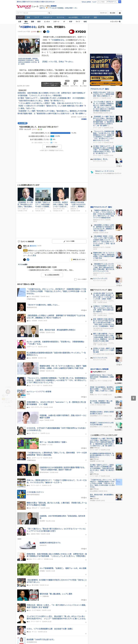Click 福井人文 commenter avatar

(x=20, y=247)
